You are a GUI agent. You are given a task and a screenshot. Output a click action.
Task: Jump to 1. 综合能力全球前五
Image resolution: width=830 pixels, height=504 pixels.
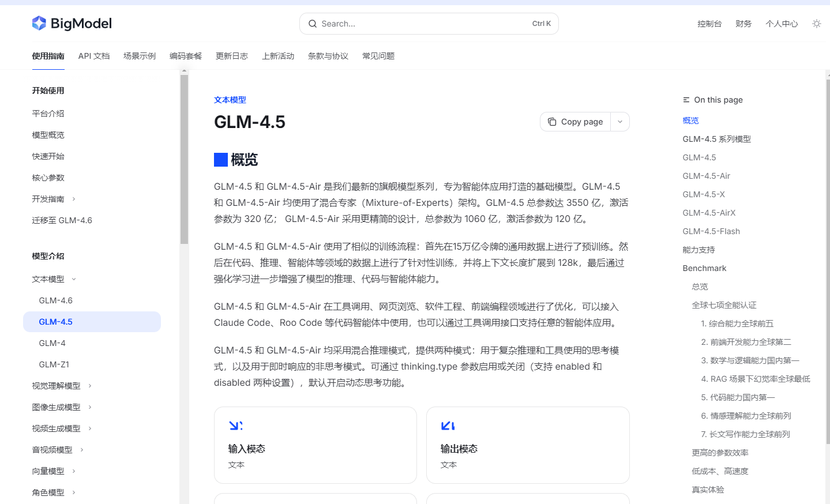(737, 324)
